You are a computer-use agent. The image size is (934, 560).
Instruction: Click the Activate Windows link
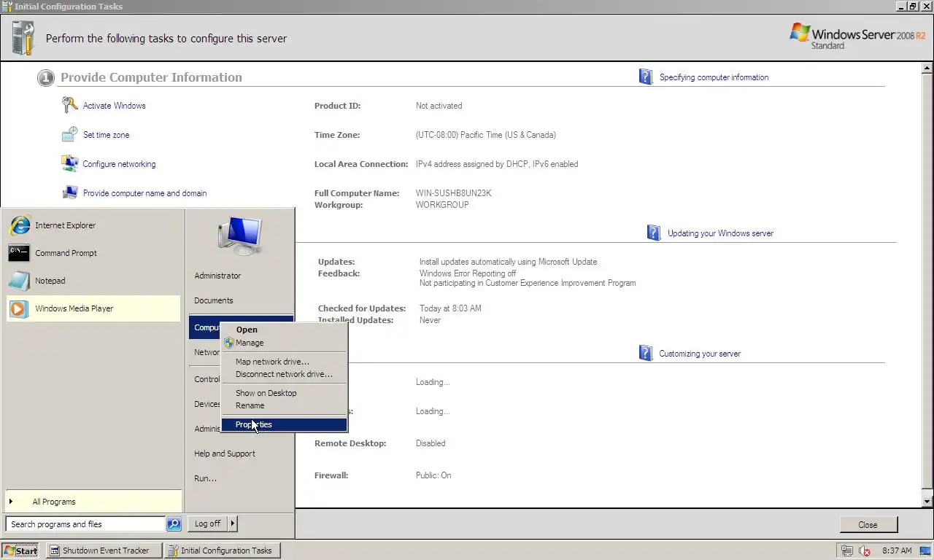pyautogui.click(x=114, y=106)
